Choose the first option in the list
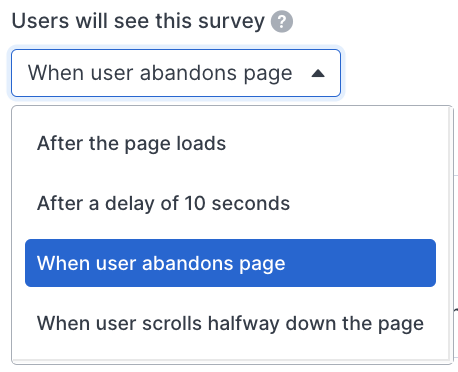The width and height of the screenshot is (458, 372). point(230,143)
